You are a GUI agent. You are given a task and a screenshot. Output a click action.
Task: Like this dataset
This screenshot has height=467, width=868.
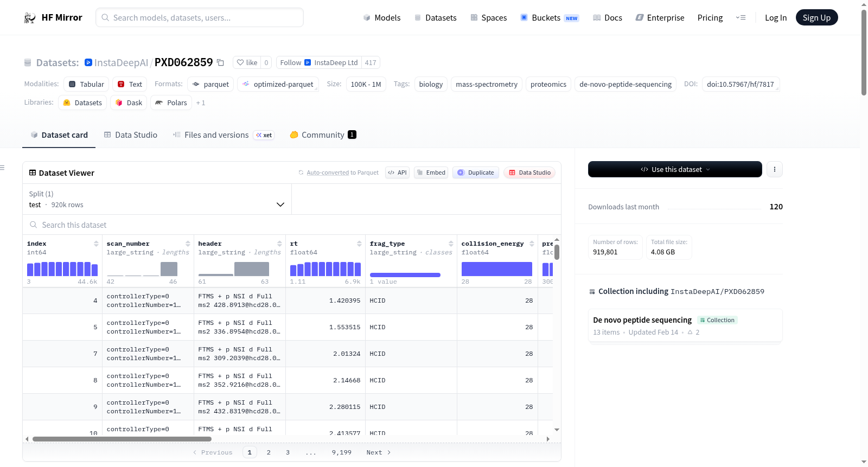tap(247, 62)
